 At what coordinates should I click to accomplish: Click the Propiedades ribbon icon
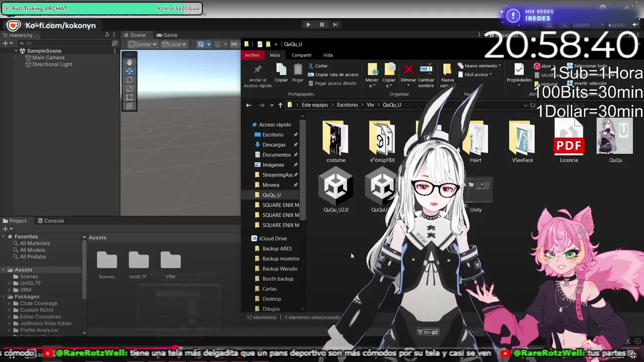click(519, 69)
